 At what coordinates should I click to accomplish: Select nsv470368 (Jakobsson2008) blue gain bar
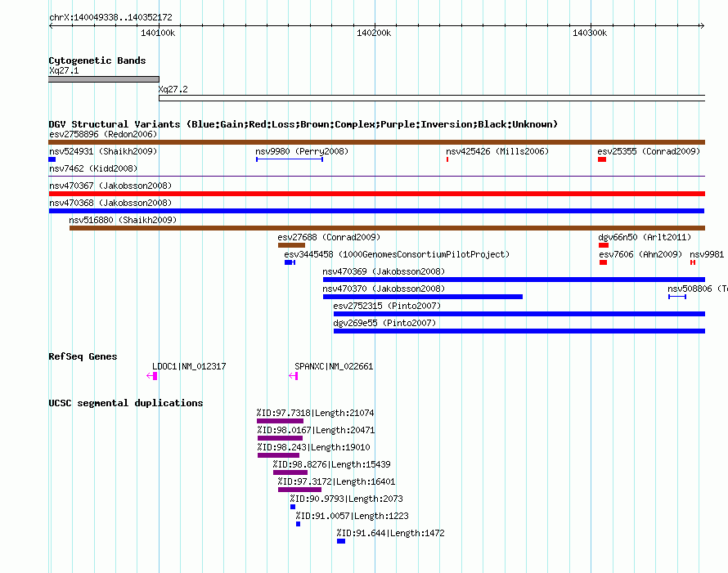click(x=376, y=211)
